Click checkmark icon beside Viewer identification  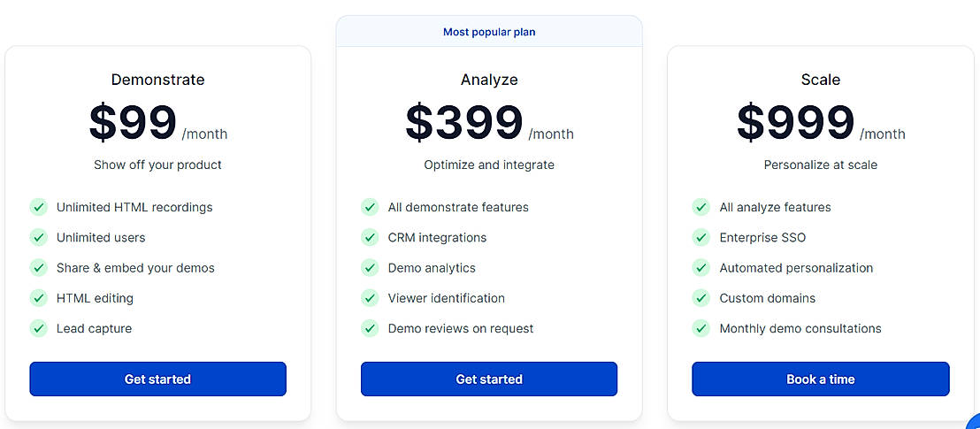(370, 298)
